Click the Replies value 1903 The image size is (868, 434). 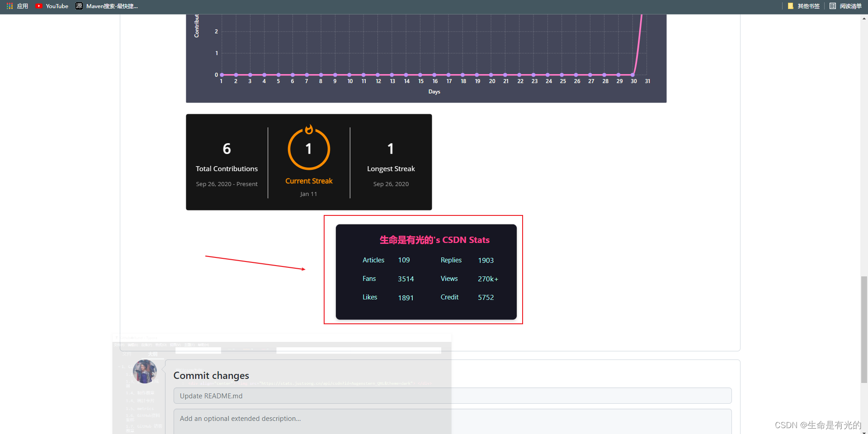[486, 261]
